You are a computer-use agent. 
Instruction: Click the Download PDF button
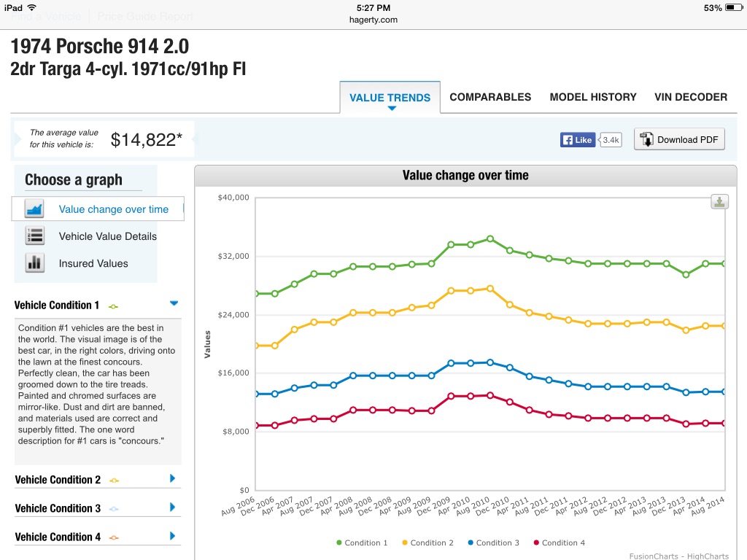point(679,140)
